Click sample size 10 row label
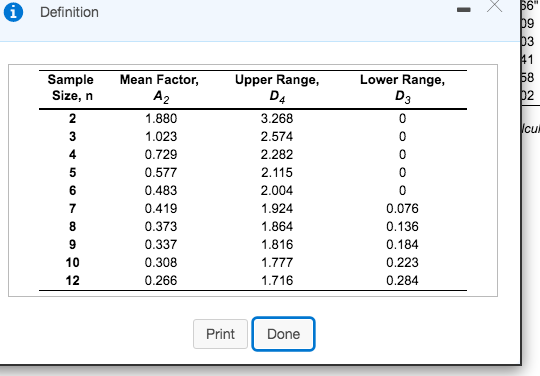 click(72, 262)
